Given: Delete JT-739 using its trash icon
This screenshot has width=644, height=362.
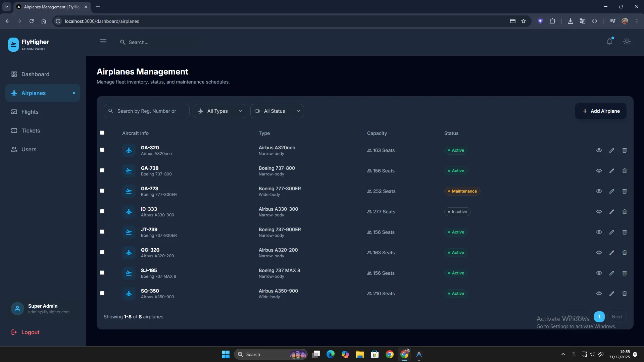Looking at the screenshot, I should coord(624,232).
